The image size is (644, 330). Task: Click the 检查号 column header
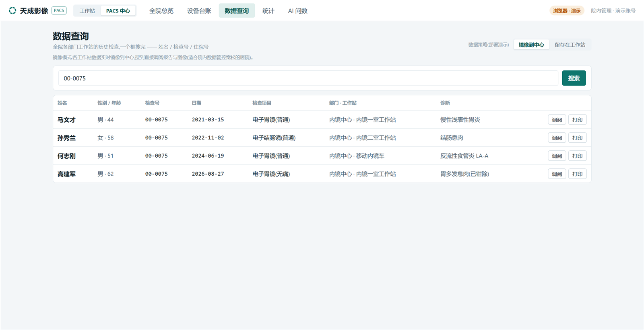tap(152, 103)
